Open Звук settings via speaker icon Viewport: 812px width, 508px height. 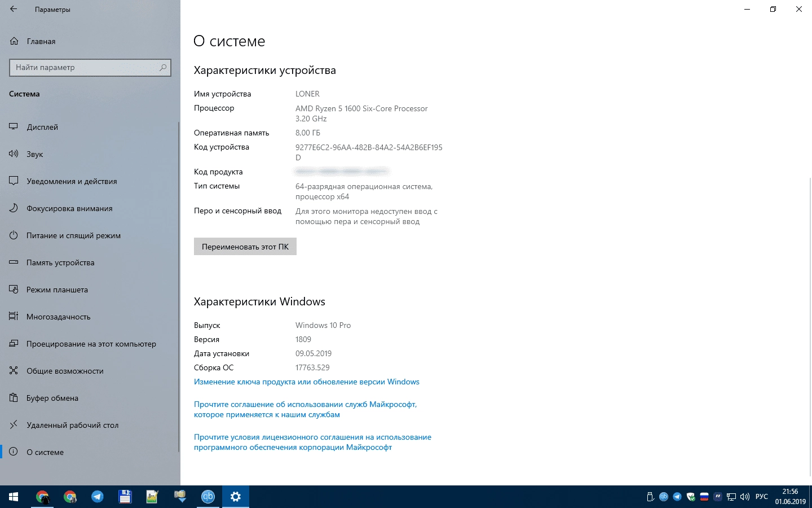pyautogui.click(x=14, y=154)
